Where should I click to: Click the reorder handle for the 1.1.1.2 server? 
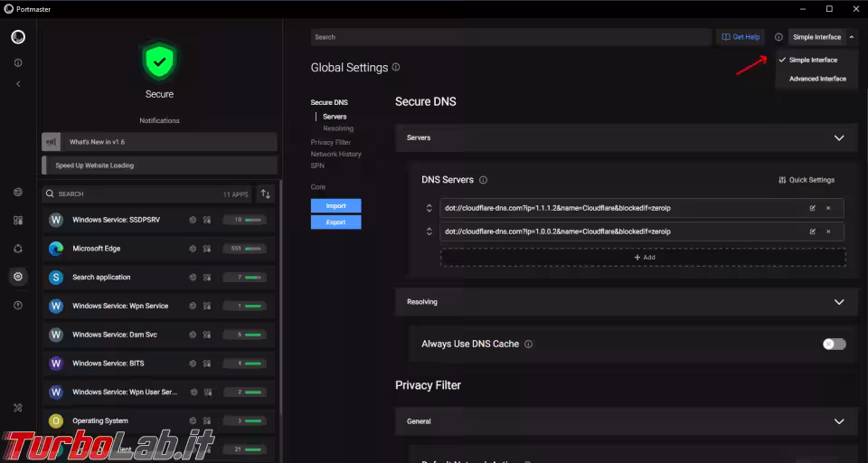coord(429,208)
